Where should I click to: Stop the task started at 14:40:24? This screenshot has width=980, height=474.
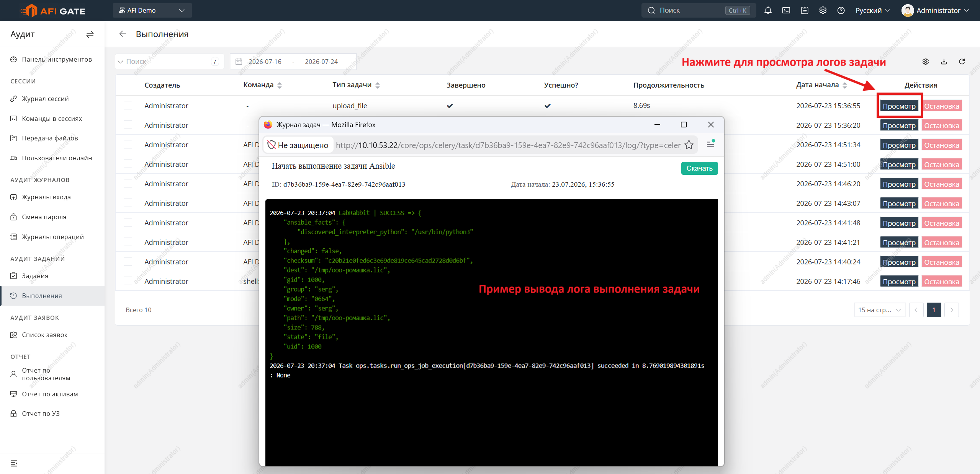click(942, 262)
